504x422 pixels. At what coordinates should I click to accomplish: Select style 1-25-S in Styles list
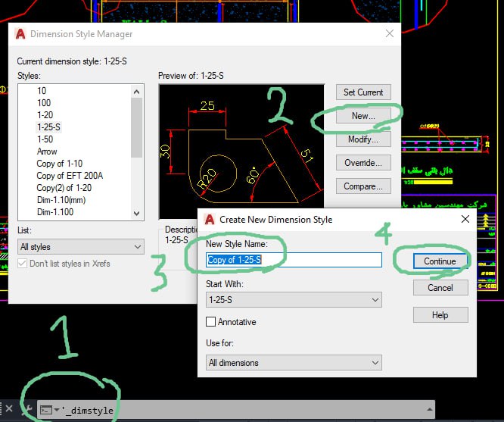[x=48, y=127]
